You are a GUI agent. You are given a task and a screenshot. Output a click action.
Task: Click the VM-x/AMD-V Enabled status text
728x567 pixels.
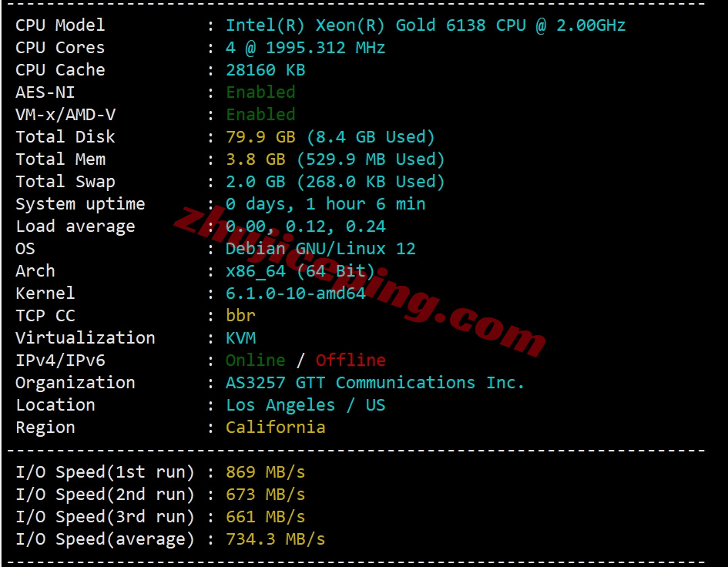(260, 114)
